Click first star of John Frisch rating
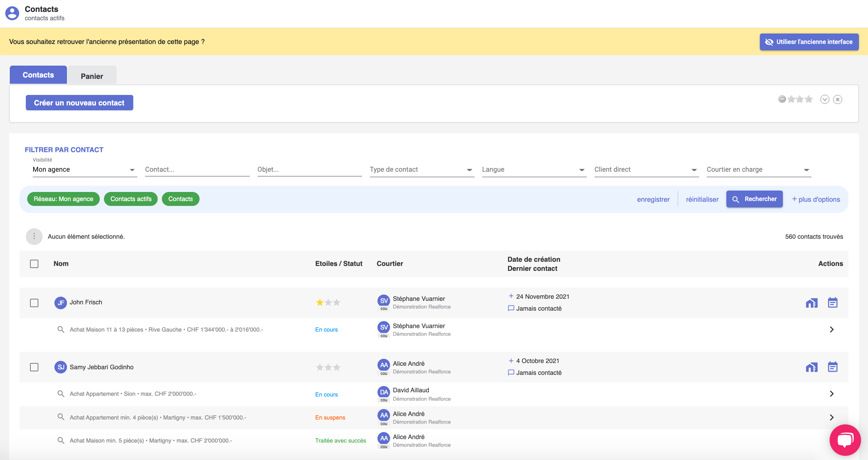The width and height of the screenshot is (868, 460). pos(320,303)
